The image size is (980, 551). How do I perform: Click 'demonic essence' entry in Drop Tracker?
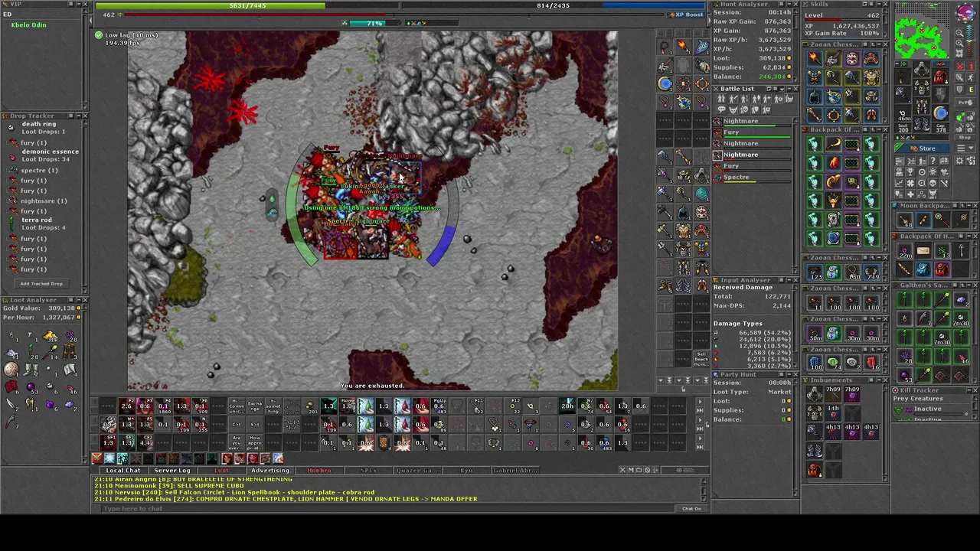pos(50,152)
